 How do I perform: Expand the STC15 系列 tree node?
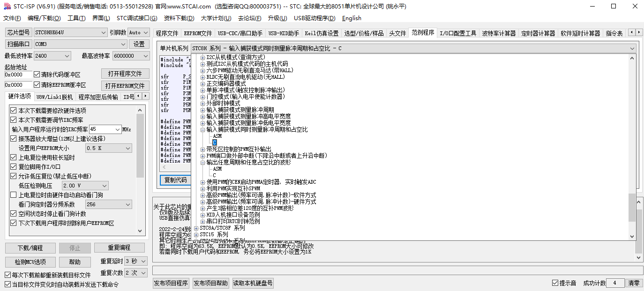tap(196, 234)
